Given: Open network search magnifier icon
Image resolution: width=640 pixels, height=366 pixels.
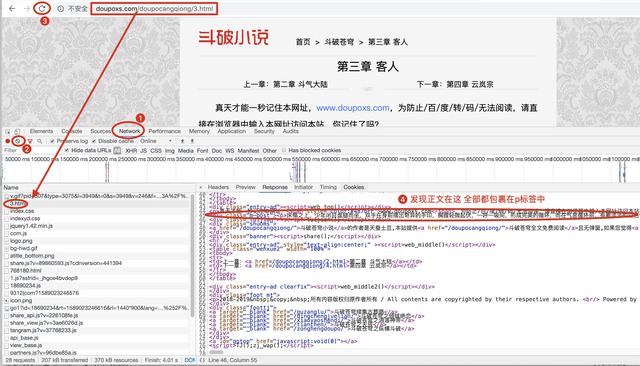Looking at the screenshot, I should (x=40, y=141).
